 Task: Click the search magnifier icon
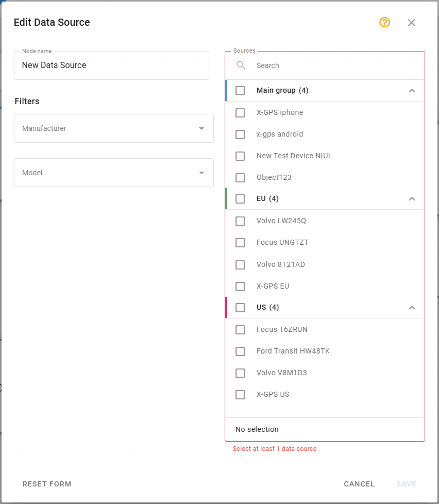241,65
